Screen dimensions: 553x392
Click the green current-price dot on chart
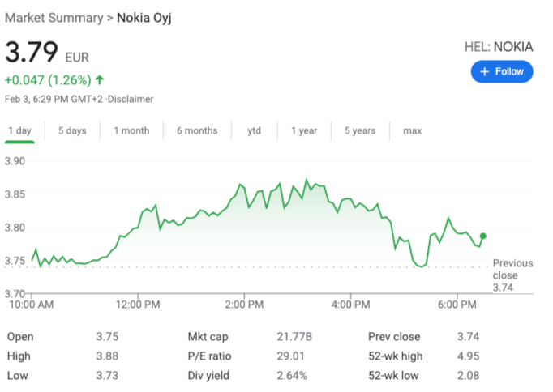[483, 236]
